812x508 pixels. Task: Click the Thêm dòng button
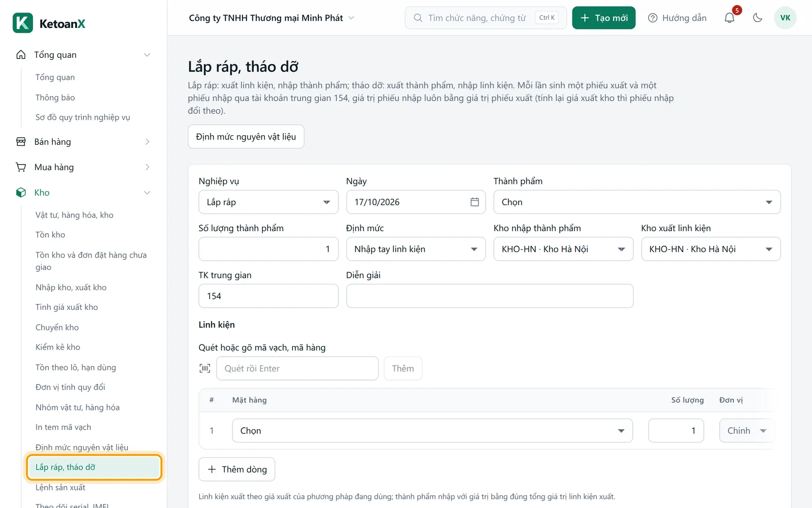(x=237, y=469)
